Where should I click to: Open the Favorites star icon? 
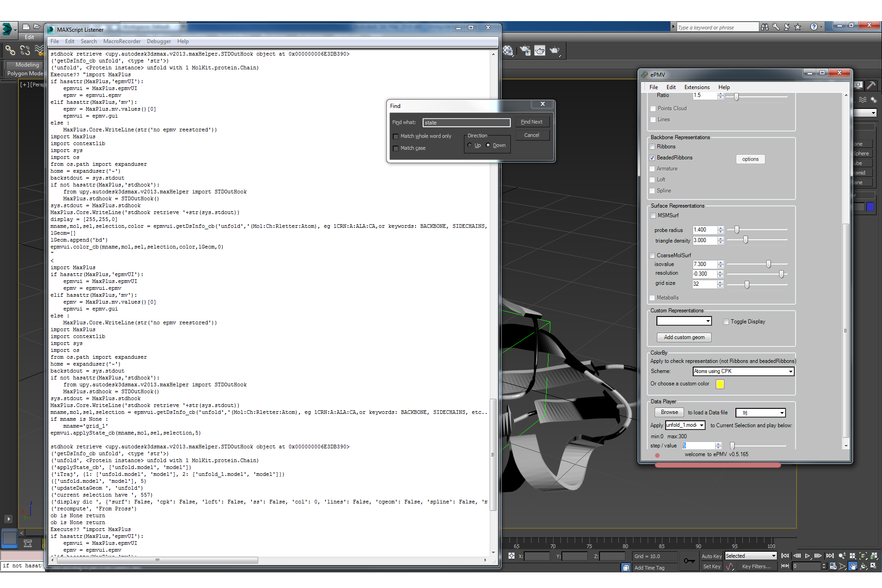pos(798,27)
